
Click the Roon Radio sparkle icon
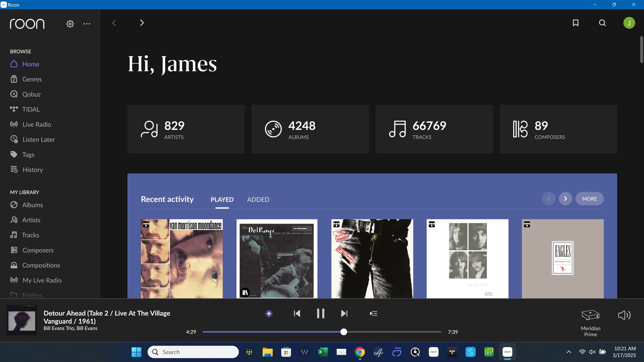tap(269, 313)
